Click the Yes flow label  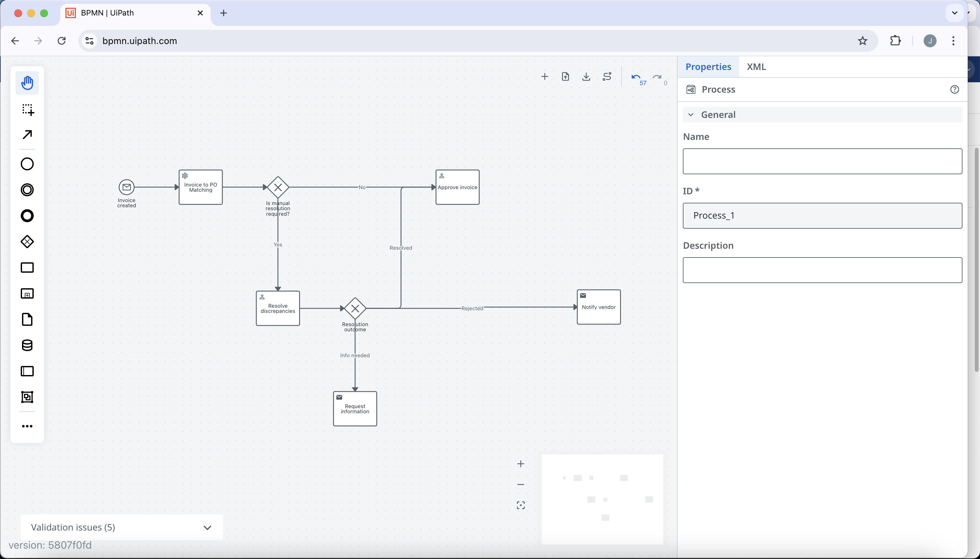278,245
